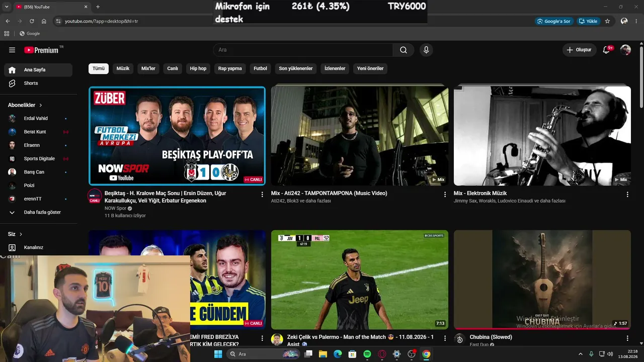Screen dimensions: 644x362
Task: Expand the Abonelikler section
Action: (25, 105)
